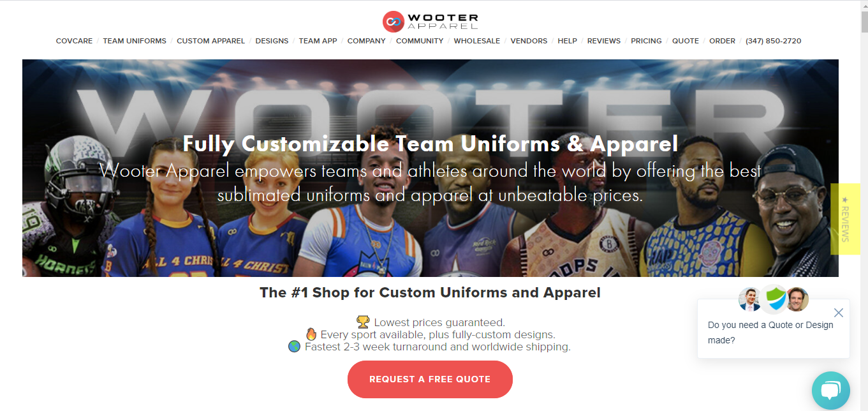
Task: Open the chat bubble widget icon
Action: pos(831,391)
